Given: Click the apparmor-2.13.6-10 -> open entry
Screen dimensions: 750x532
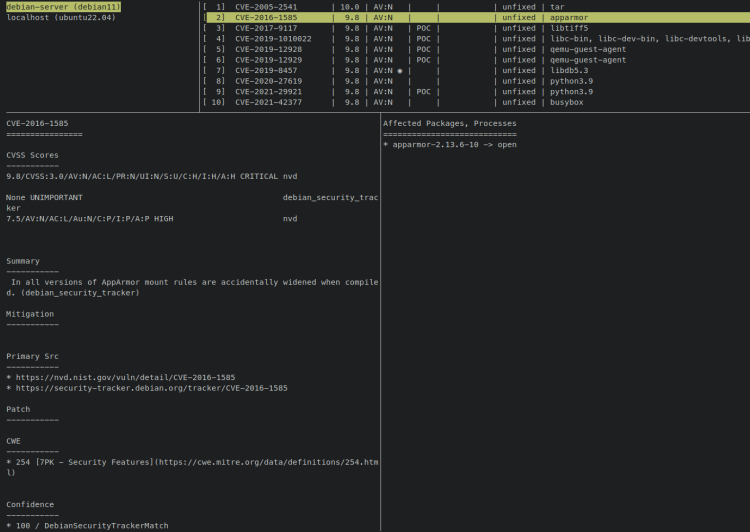Looking at the screenshot, I should pos(450,144).
